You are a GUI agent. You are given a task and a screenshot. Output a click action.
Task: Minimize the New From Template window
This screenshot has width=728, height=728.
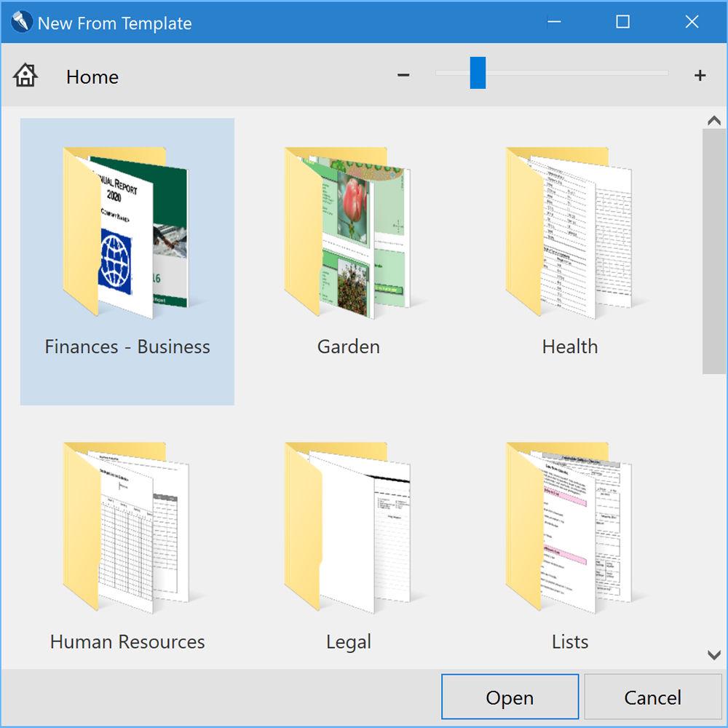pyautogui.click(x=555, y=22)
